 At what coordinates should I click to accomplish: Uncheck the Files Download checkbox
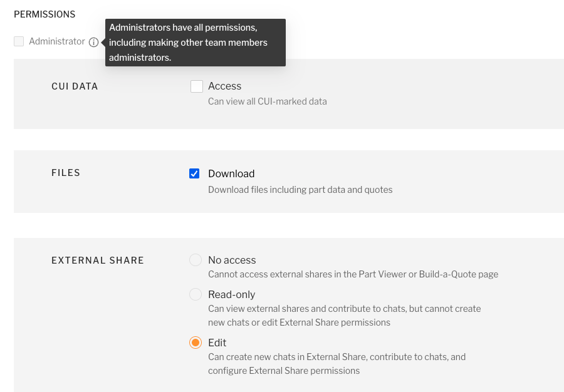(x=194, y=173)
